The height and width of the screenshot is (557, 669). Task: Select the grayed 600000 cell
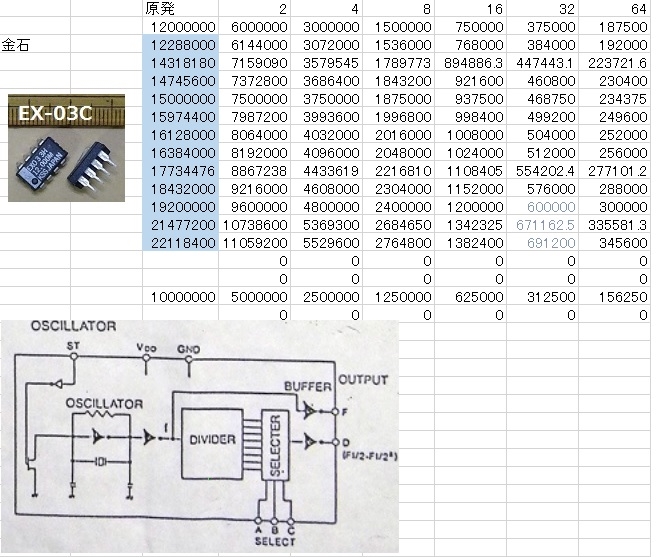pyautogui.click(x=543, y=207)
